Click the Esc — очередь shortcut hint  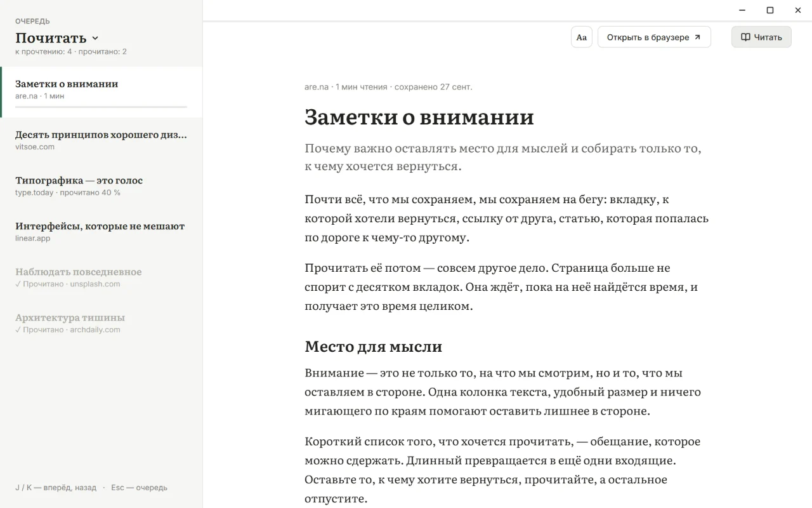point(139,488)
